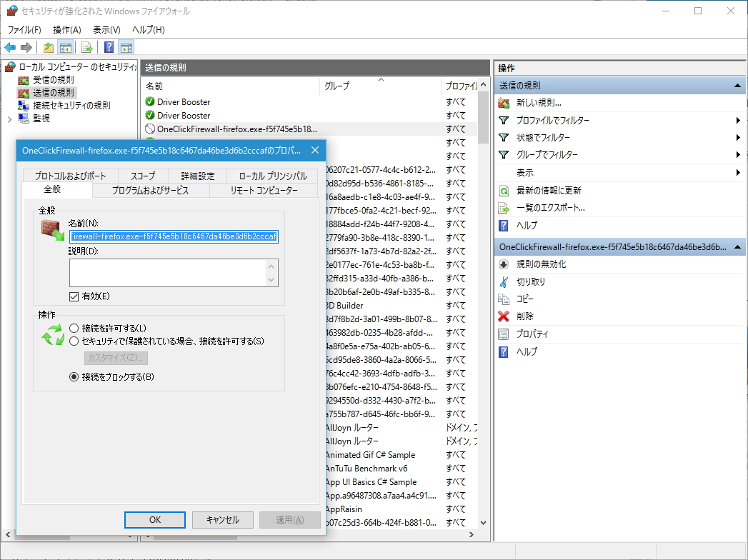This screenshot has width=748, height=560.
Task: Click 規則の無効化 action link
Action: point(542,264)
